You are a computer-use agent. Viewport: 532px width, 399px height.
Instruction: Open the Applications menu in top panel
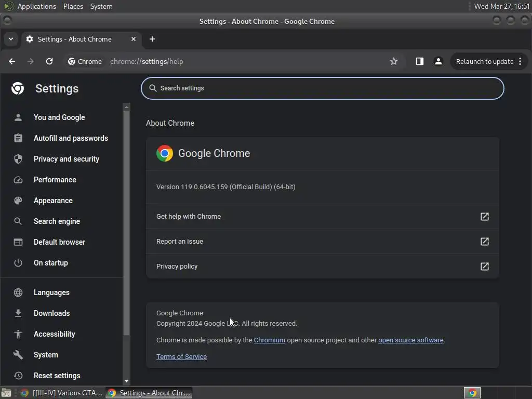pyautogui.click(x=37, y=6)
